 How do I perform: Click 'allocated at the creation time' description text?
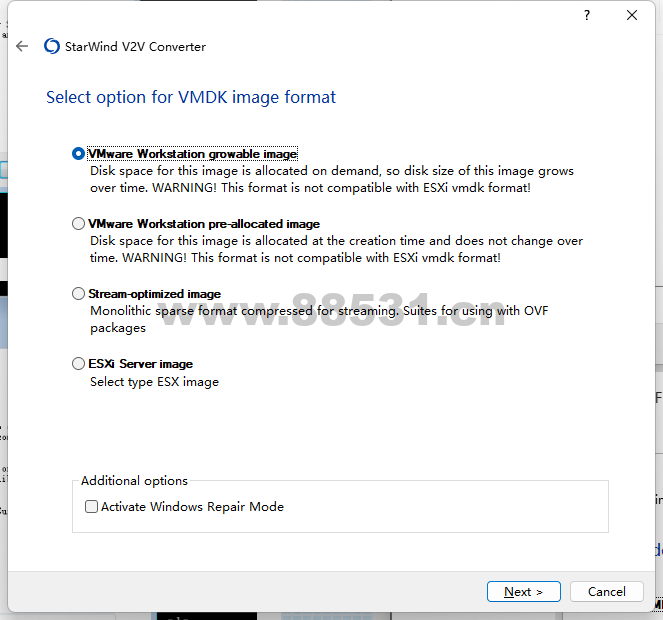(340, 241)
